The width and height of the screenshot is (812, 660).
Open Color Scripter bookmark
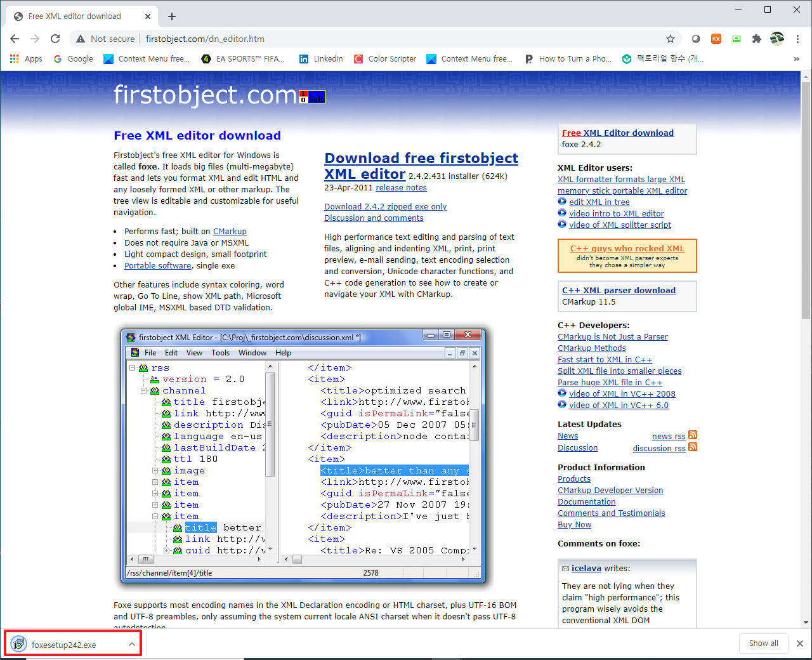coord(385,59)
